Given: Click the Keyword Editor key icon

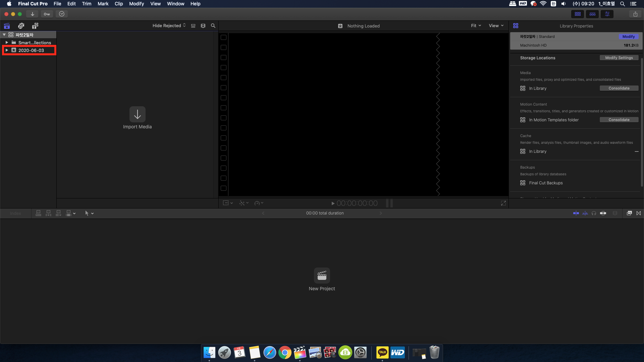Looking at the screenshot, I should tap(47, 14).
